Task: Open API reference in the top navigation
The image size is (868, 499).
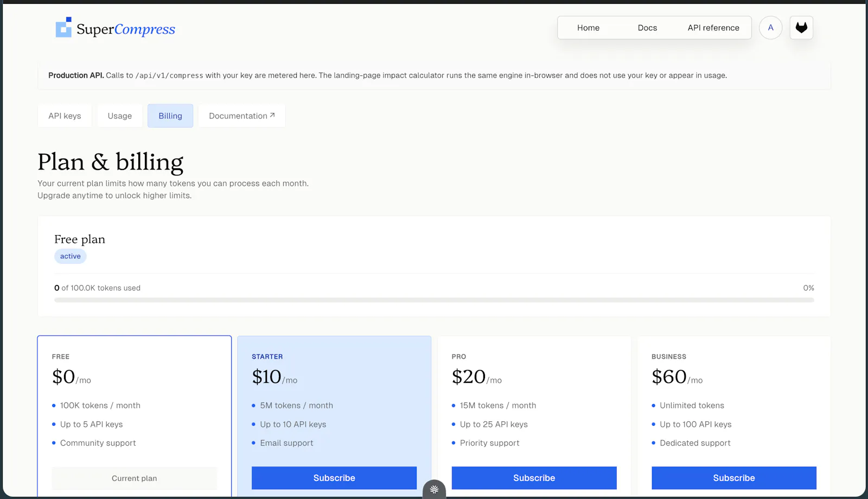Action: (713, 28)
